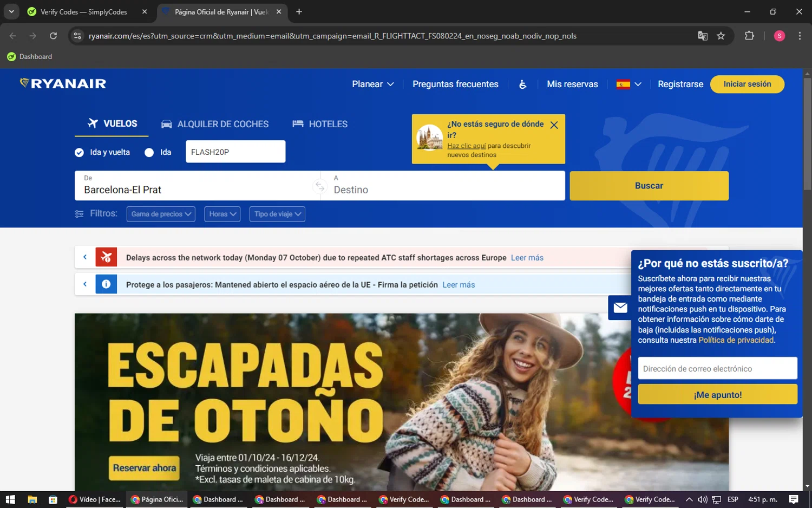The width and height of the screenshot is (812, 508).
Task: Open Leer más on delays notice
Action: tap(527, 258)
